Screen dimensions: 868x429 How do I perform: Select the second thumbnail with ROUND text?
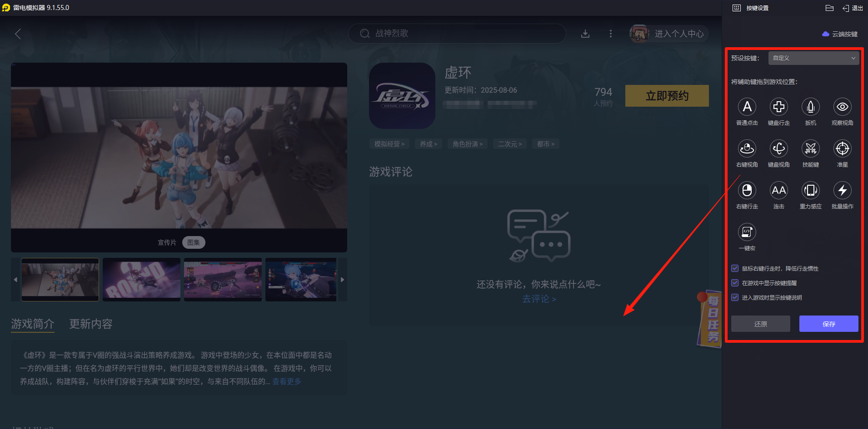141,280
